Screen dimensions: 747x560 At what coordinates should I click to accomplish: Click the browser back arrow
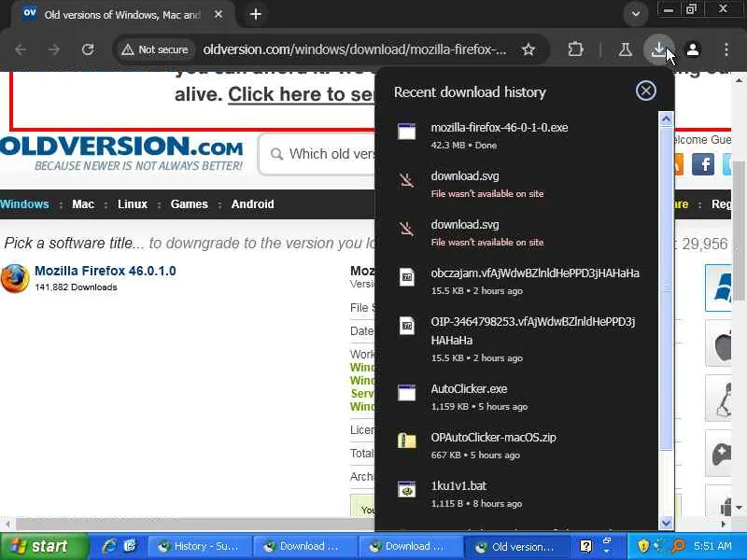pyautogui.click(x=21, y=49)
